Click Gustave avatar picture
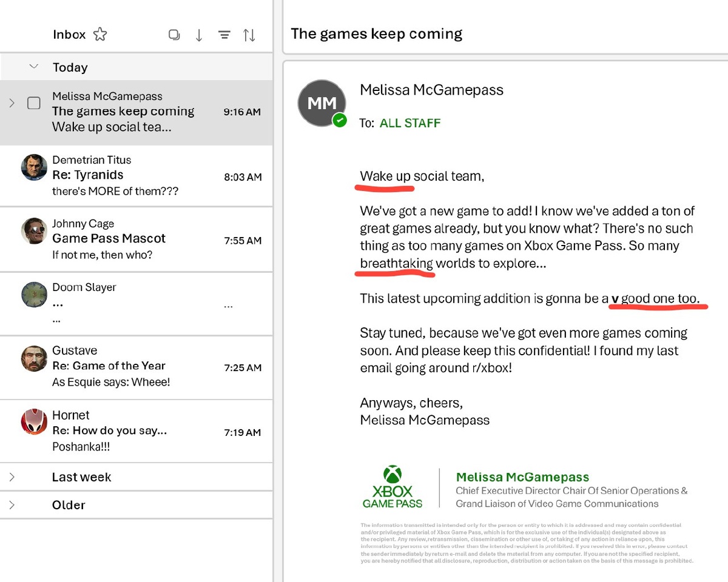Image resolution: width=728 pixels, height=582 pixels. tap(34, 358)
